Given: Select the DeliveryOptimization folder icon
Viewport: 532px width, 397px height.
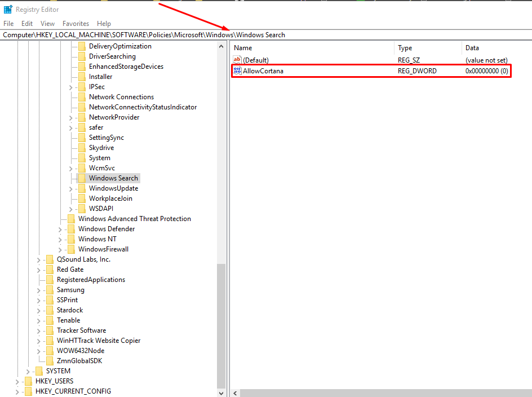Looking at the screenshot, I should pyautogui.click(x=82, y=46).
